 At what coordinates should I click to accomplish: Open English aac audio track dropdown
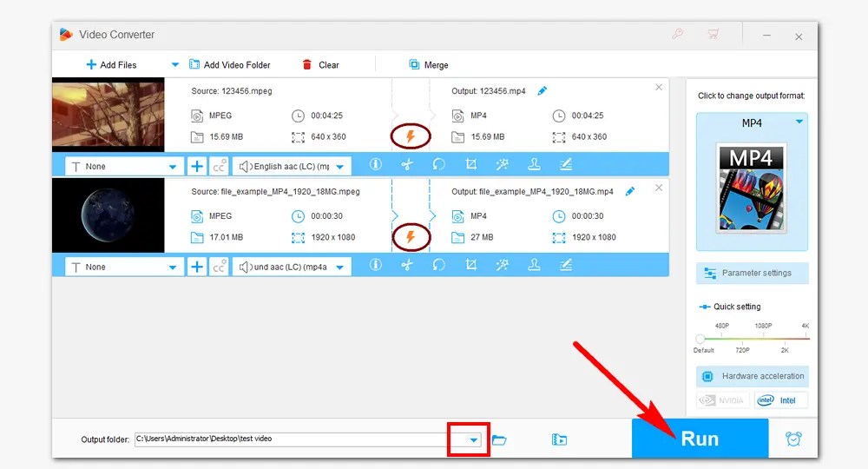coord(292,166)
